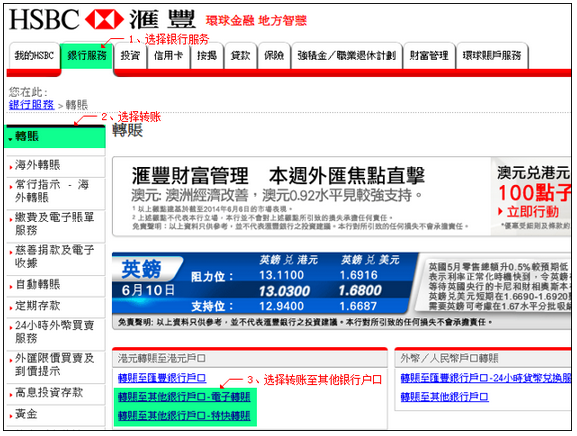
Task: Switch to the 財富管理 tab
Action: pyautogui.click(x=429, y=56)
